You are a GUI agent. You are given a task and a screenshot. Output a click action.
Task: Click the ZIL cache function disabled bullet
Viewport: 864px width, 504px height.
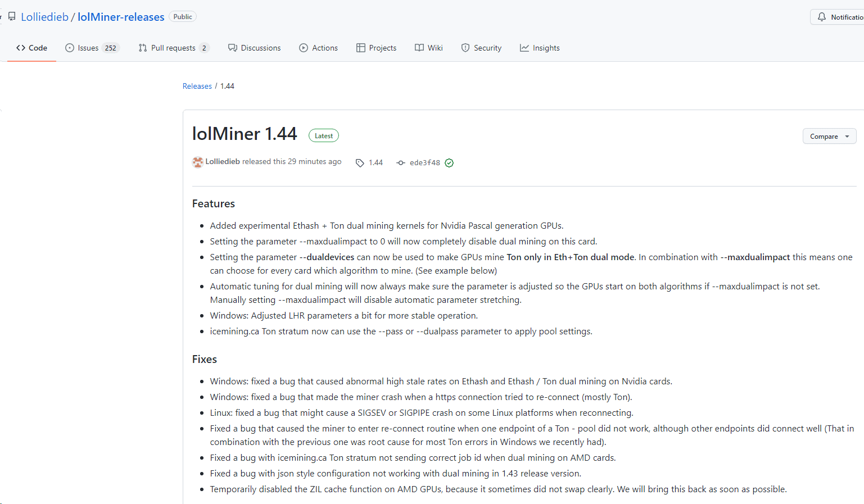pos(499,489)
